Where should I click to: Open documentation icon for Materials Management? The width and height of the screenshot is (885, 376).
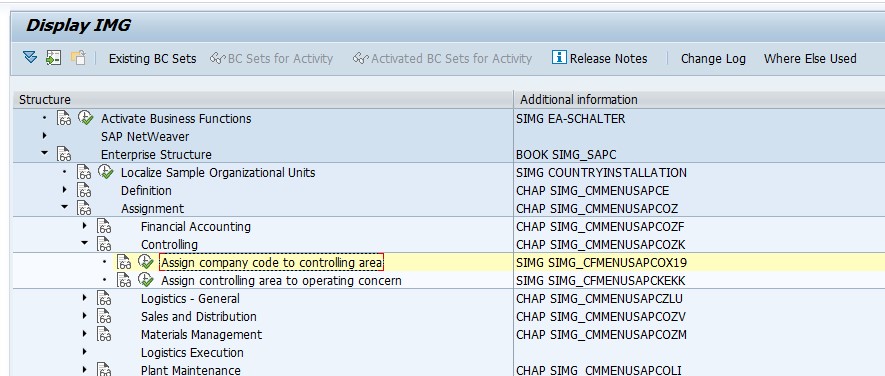tap(104, 335)
